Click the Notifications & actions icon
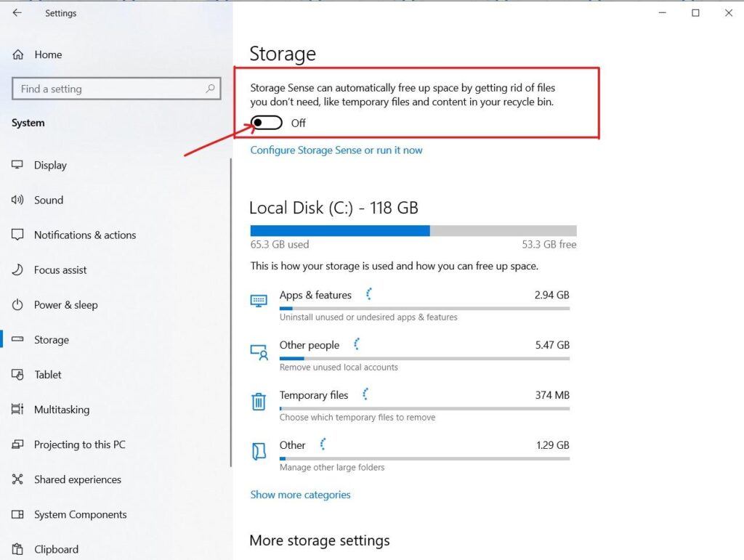744x560 pixels. coord(17,235)
